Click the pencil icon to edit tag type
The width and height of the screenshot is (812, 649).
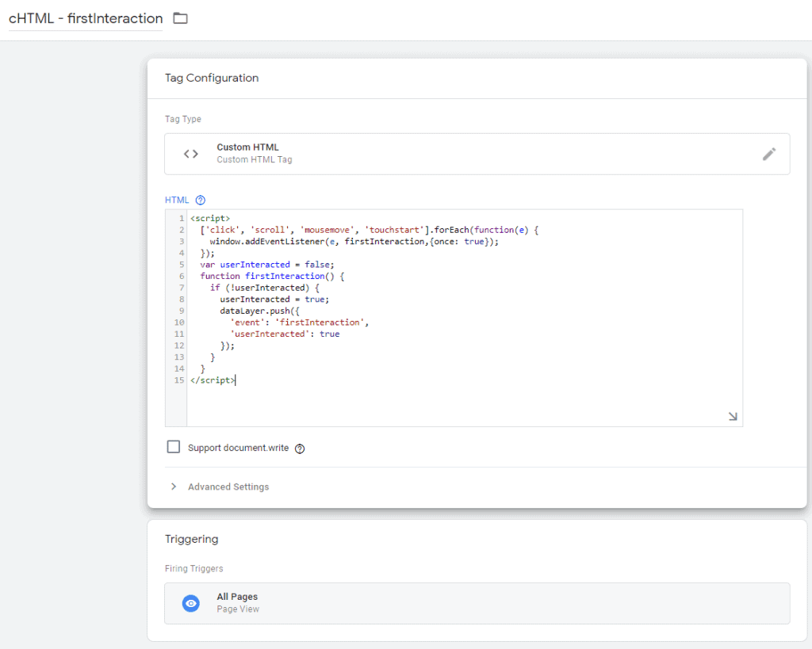click(768, 154)
